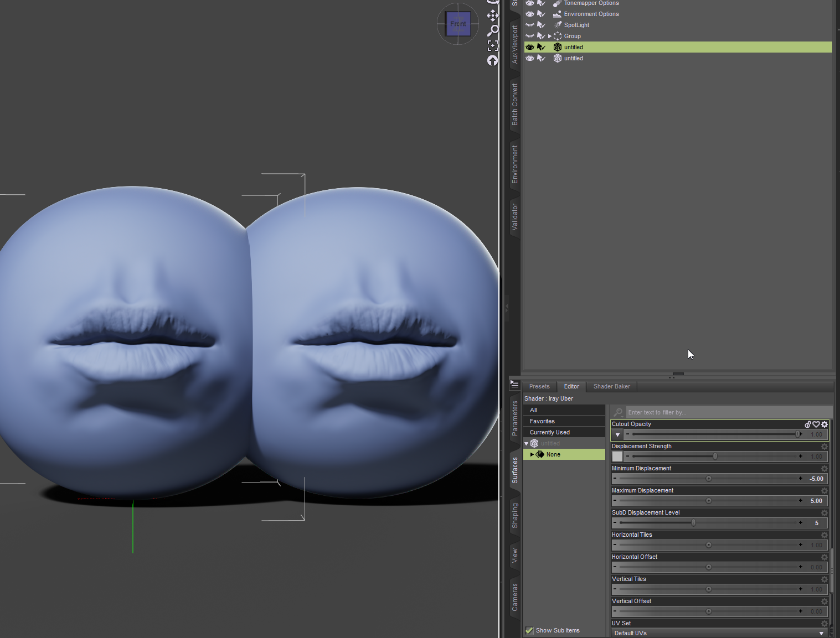The width and height of the screenshot is (840, 638).
Task: Click the link icon on Cutout Opacity
Action: pos(808,424)
